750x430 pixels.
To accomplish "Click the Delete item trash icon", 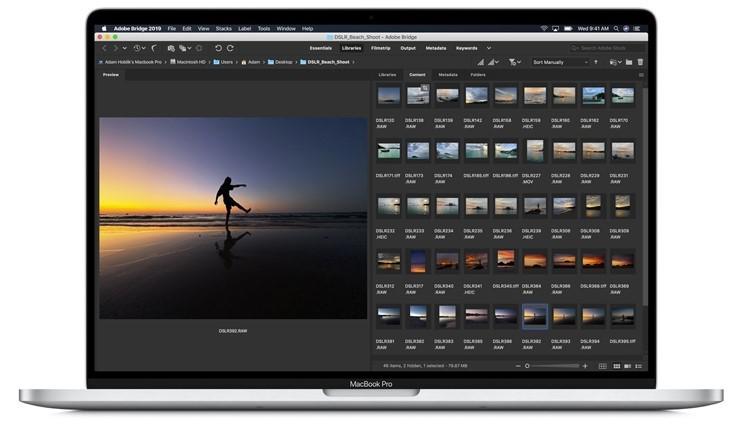I will pyautogui.click(x=639, y=62).
